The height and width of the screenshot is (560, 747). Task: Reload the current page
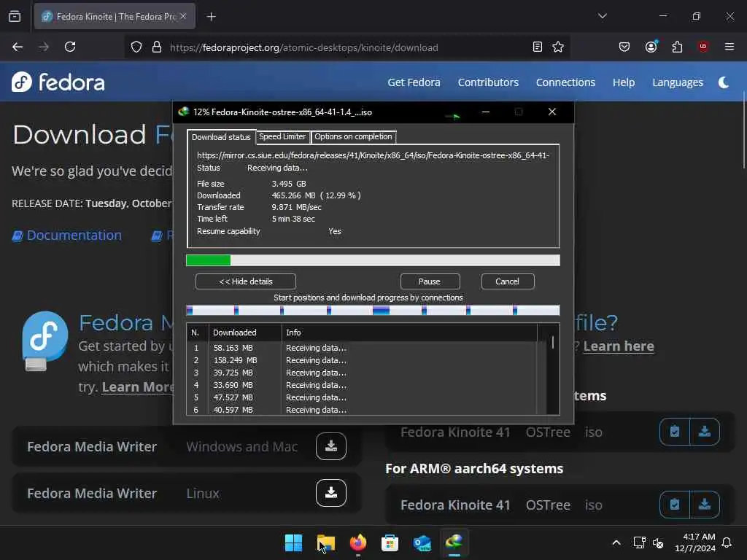click(70, 47)
